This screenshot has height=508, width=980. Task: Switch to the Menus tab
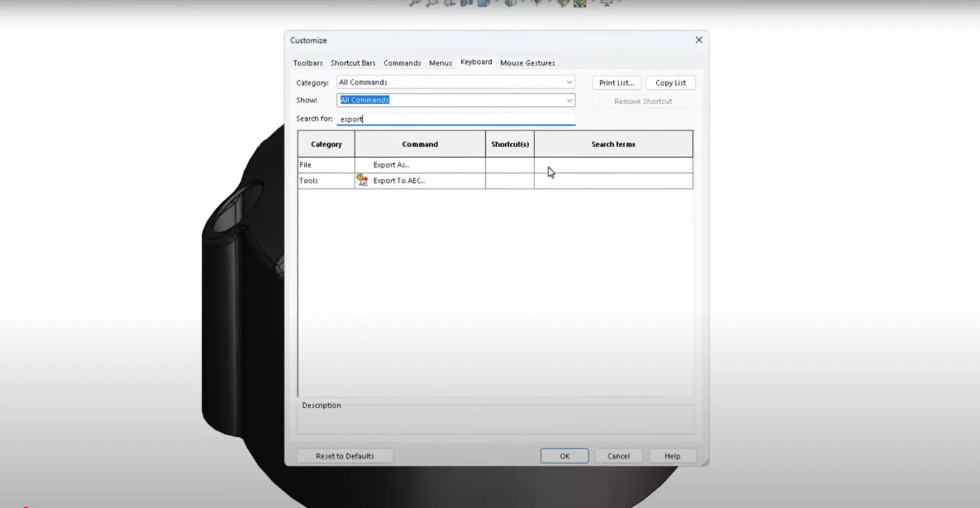[440, 63]
